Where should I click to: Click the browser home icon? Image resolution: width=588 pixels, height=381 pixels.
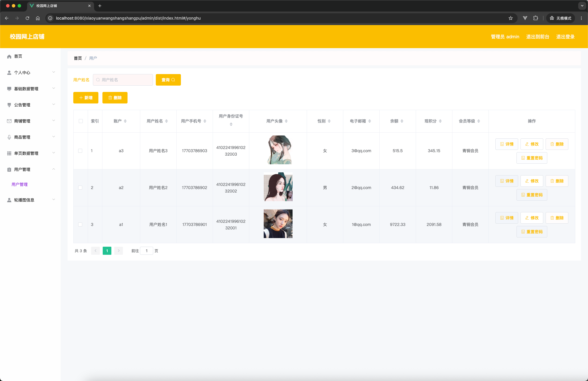38,18
